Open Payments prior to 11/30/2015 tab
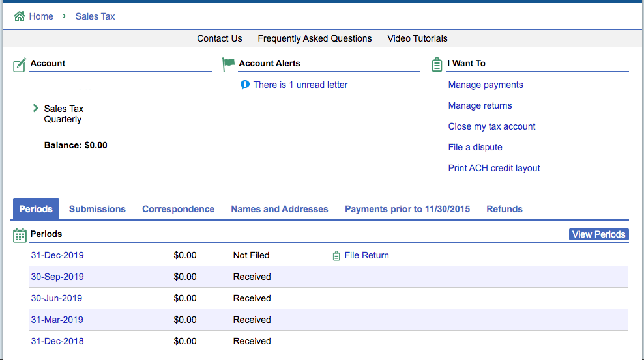The width and height of the screenshot is (644, 360). click(407, 209)
